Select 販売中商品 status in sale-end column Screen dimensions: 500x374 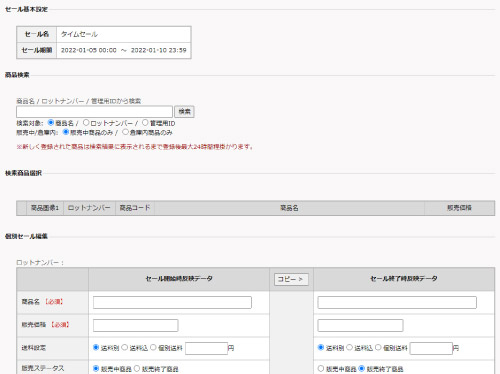click(321, 368)
